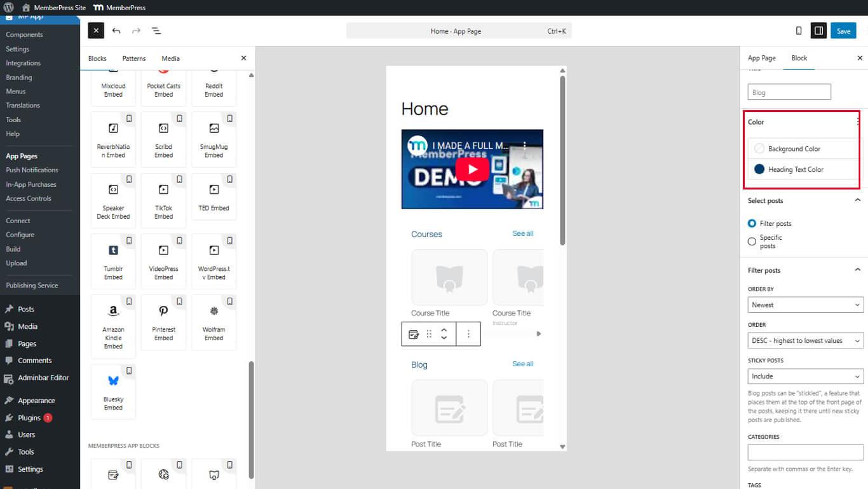Click See all next to Courses
Screen dimensions: 868x489
tap(522, 233)
